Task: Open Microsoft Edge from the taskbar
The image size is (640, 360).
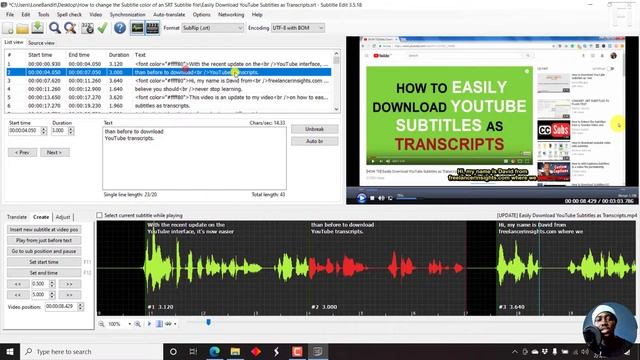Action: [x=215, y=351]
